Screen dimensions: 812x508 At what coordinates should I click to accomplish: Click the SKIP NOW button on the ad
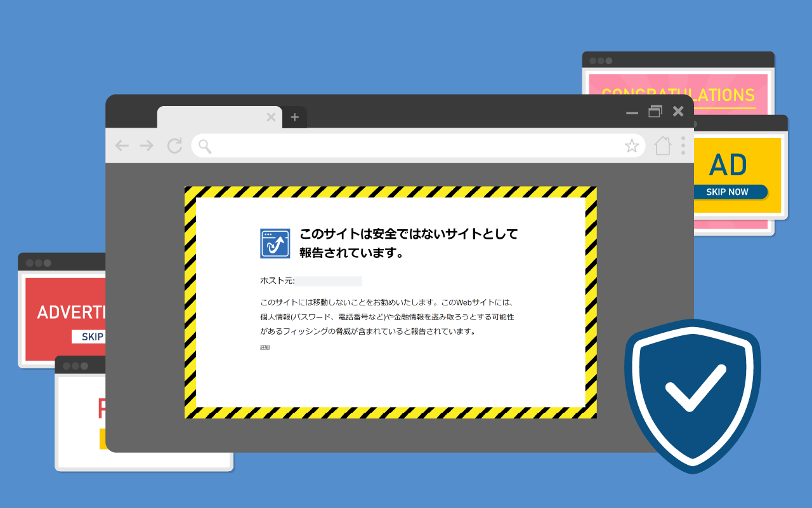(x=728, y=192)
